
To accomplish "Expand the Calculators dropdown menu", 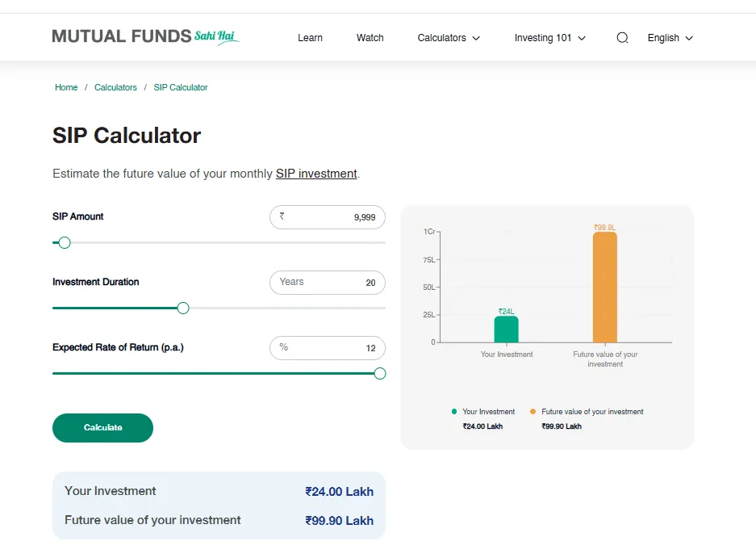I will (449, 38).
